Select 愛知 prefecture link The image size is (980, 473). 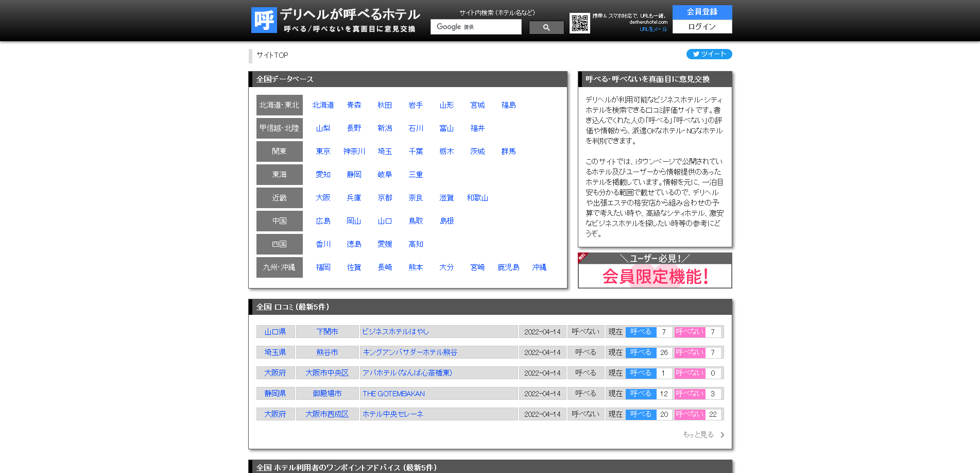[323, 175]
